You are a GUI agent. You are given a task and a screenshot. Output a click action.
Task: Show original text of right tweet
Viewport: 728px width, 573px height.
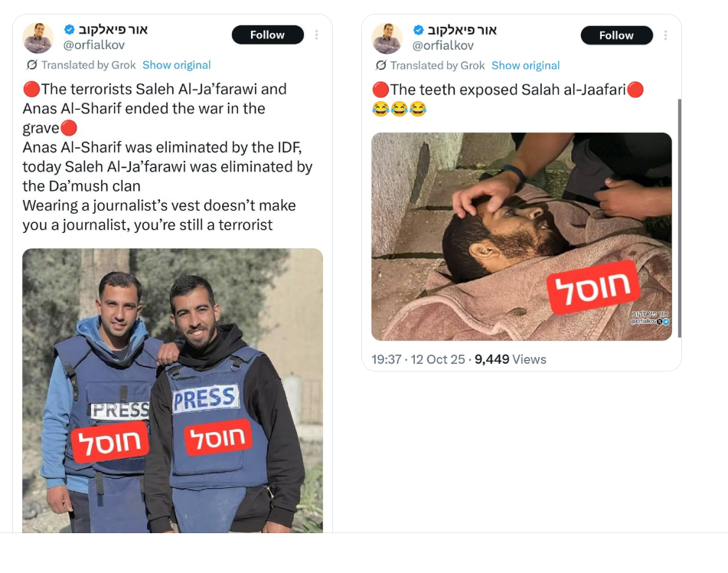(526, 66)
